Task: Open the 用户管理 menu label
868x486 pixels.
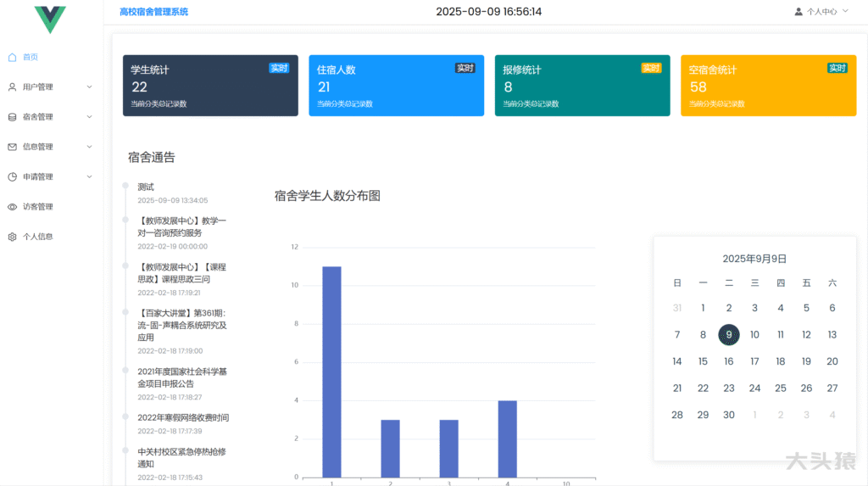Action: point(37,87)
